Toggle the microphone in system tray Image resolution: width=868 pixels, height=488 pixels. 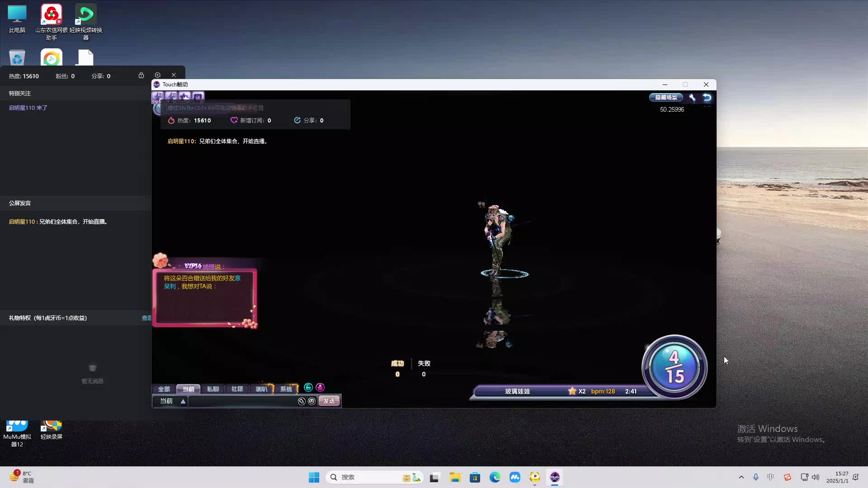tap(755, 477)
